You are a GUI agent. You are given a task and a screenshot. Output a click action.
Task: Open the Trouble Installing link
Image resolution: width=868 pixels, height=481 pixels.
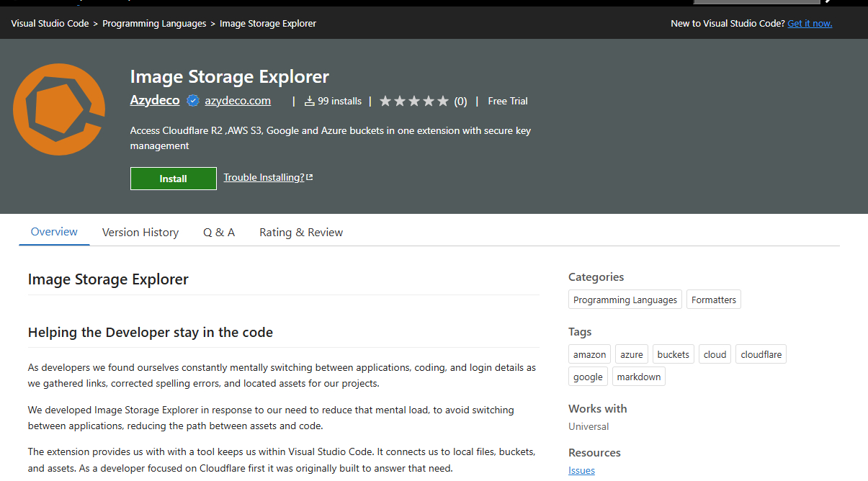(264, 178)
